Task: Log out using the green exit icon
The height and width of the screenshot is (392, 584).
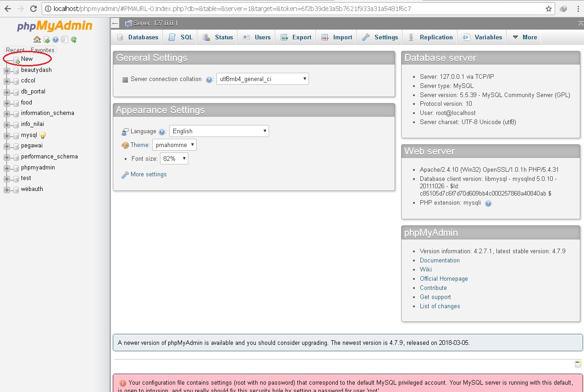Action: (46, 39)
